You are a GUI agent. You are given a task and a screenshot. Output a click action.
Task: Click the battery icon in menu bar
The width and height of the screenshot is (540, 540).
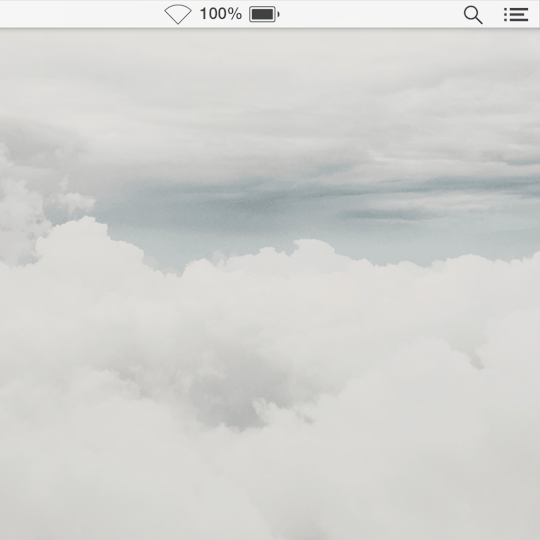pos(264,14)
